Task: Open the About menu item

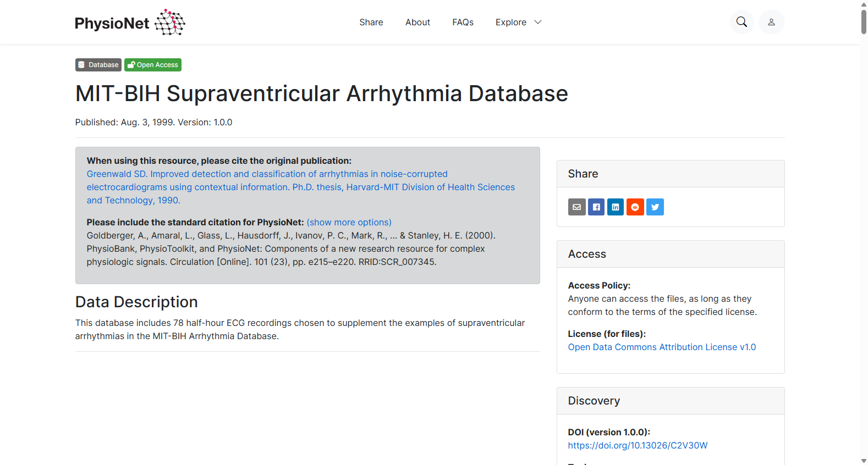Action: tap(417, 23)
